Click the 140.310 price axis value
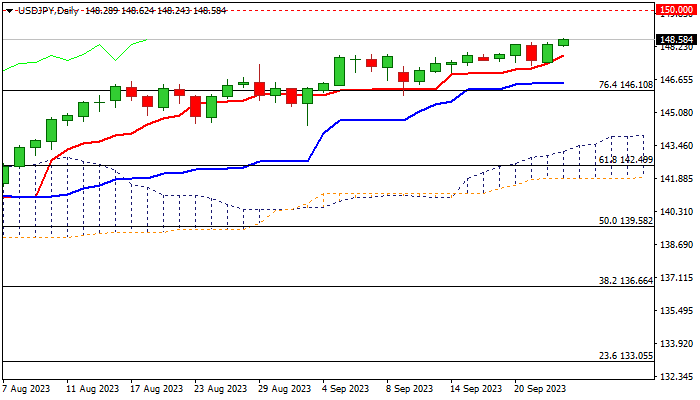 coord(676,212)
